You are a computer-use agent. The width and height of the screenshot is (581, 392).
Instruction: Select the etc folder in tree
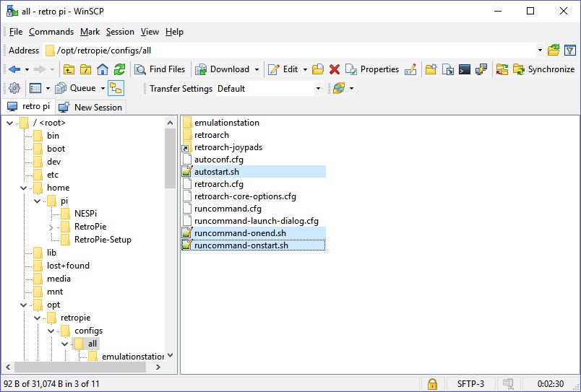(x=53, y=175)
